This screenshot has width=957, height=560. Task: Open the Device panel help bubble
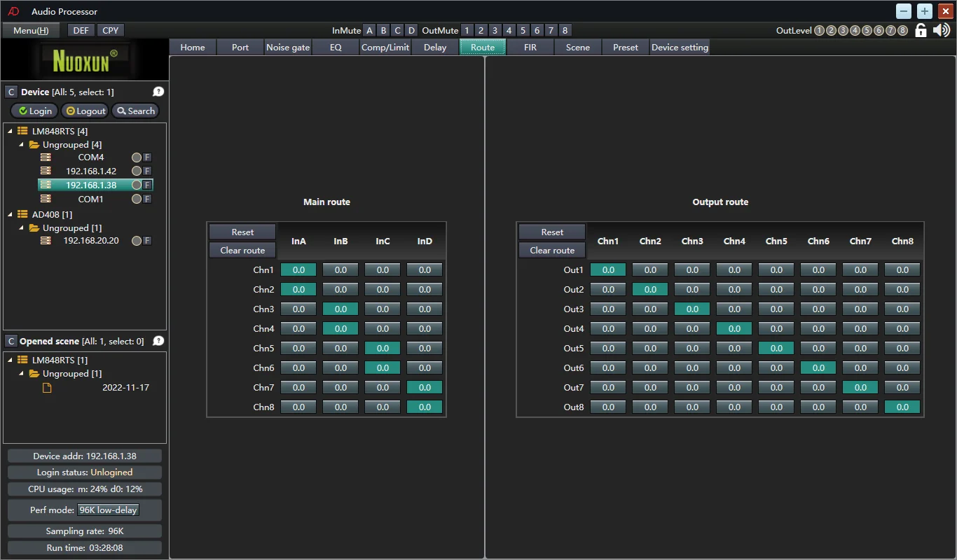[158, 92]
